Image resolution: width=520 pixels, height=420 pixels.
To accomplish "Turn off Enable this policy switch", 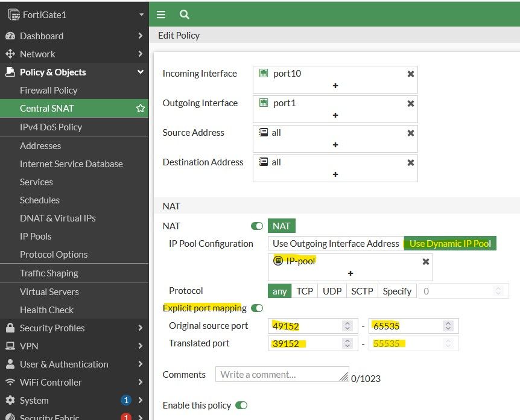I will pyautogui.click(x=241, y=406).
